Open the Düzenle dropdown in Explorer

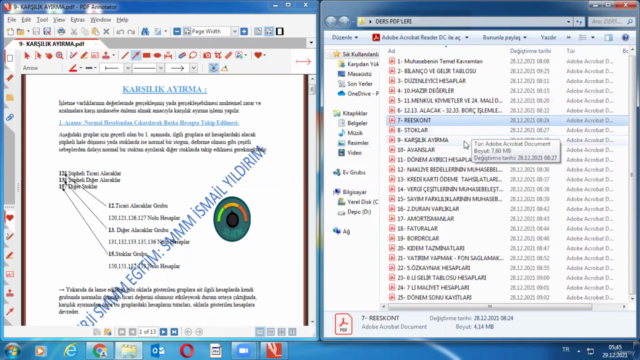(x=345, y=38)
